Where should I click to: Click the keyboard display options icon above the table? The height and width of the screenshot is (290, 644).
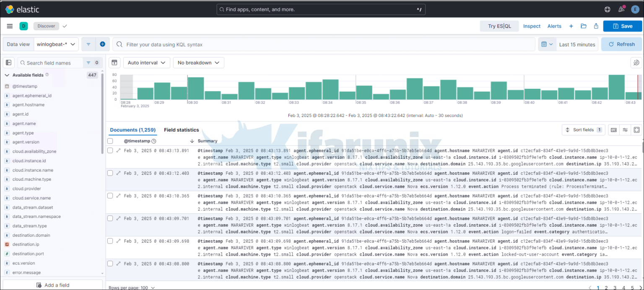click(613, 129)
